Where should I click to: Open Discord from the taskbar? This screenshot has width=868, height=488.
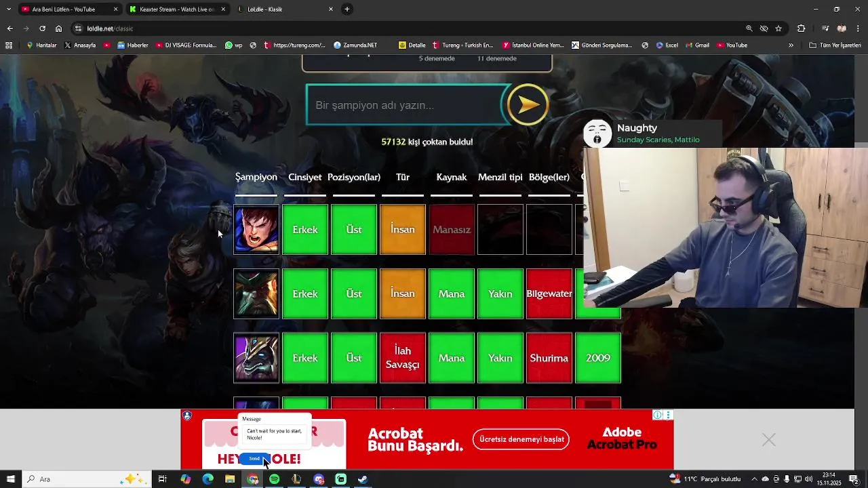pyautogui.click(x=319, y=479)
